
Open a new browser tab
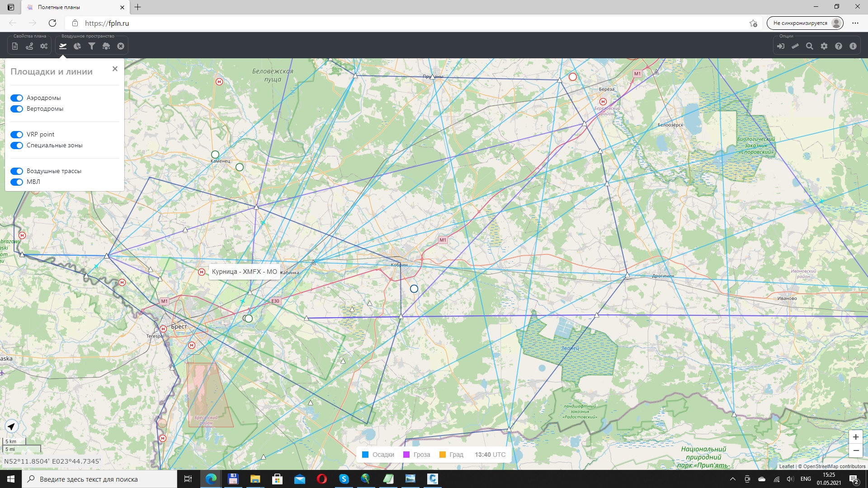tap(138, 7)
